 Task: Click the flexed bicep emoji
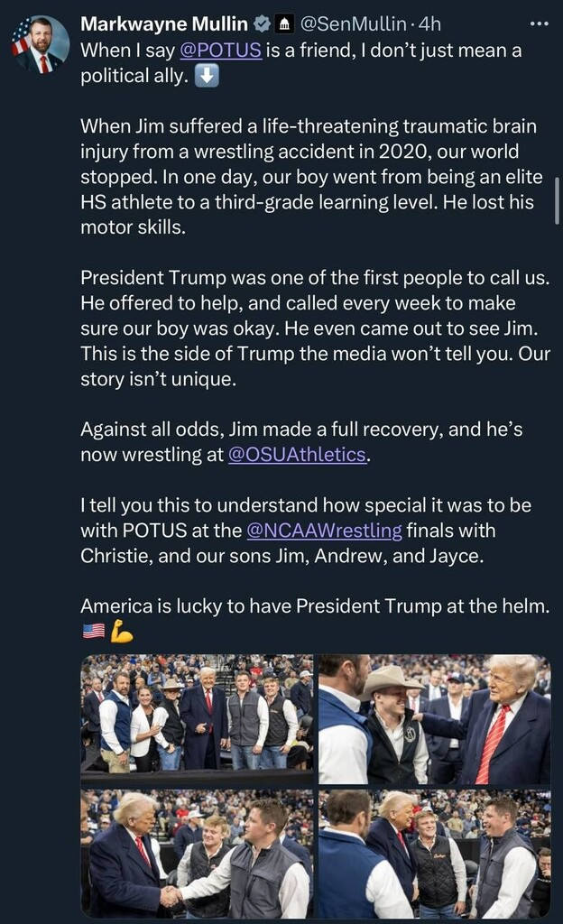[x=121, y=632]
